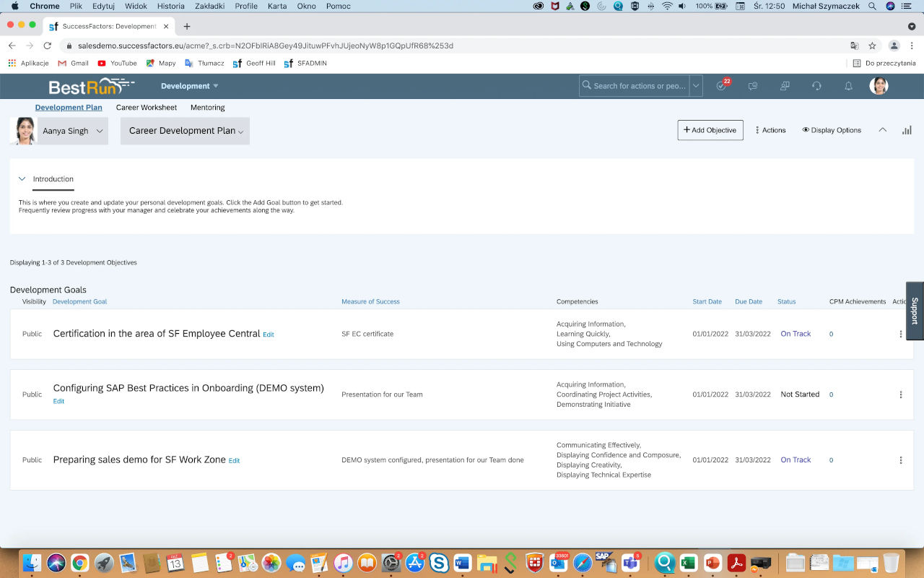Open the Support side tab

point(915,311)
